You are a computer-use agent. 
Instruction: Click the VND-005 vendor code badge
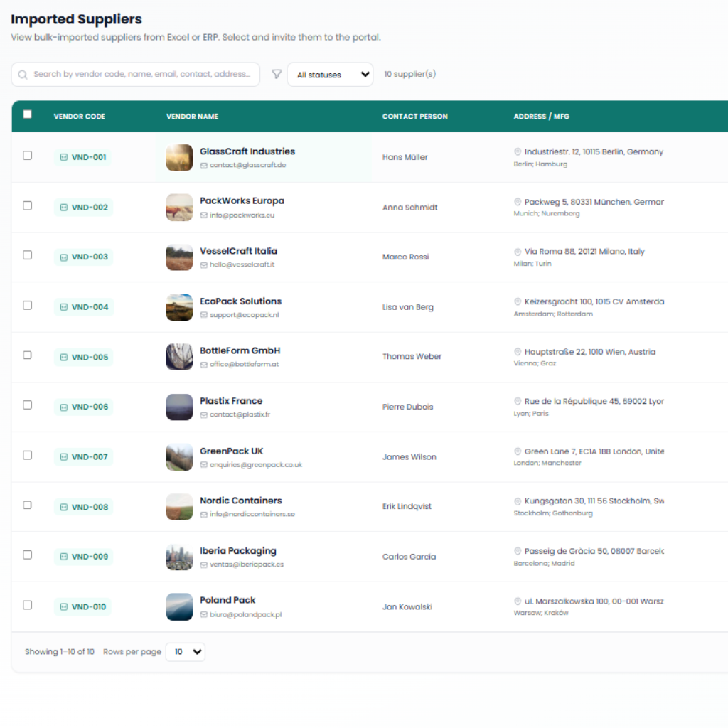click(x=83, y=357)
